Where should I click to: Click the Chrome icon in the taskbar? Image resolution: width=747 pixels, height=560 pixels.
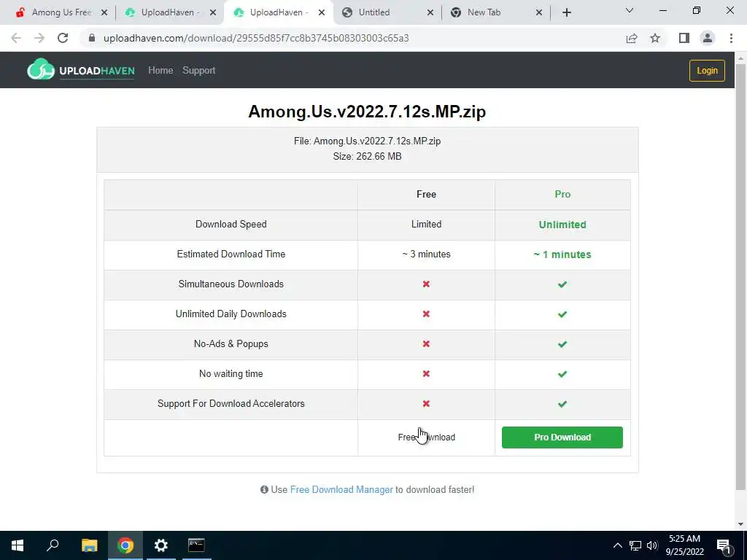click(125, 545)
